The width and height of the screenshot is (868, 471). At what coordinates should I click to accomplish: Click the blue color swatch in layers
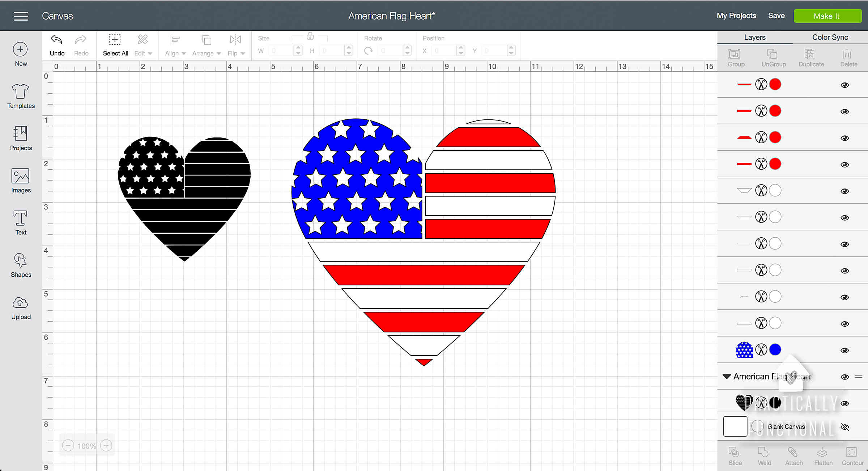(x=775, y=350)
